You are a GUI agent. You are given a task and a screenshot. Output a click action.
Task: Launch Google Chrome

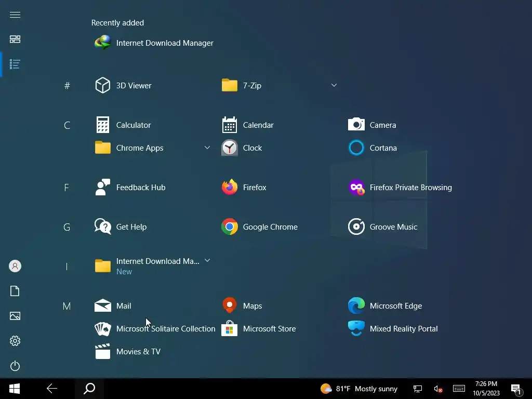tap(260, 227)
